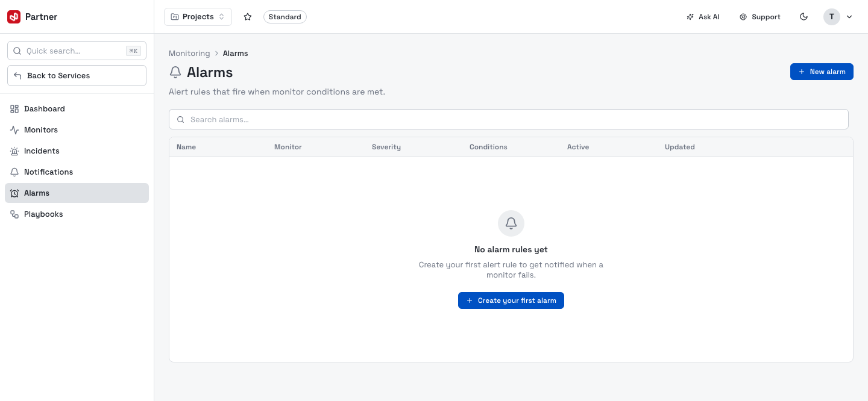Click Back to Services button
The height and width of the screenshot is (401, 868).
click(x=77, y=76)
